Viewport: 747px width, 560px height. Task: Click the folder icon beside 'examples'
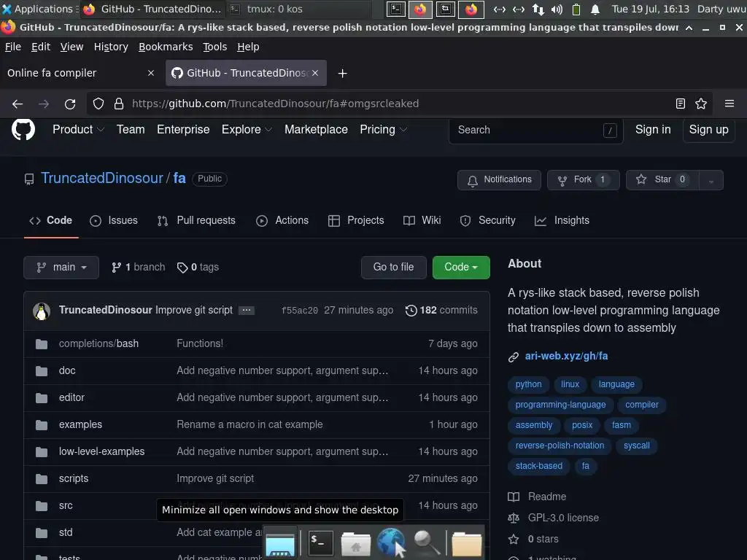(x=42, y=425)
